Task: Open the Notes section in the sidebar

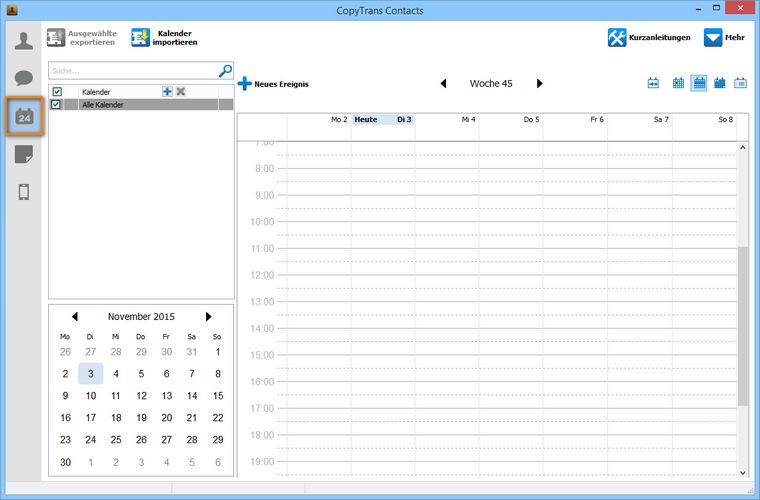Action: pos(24,154)
